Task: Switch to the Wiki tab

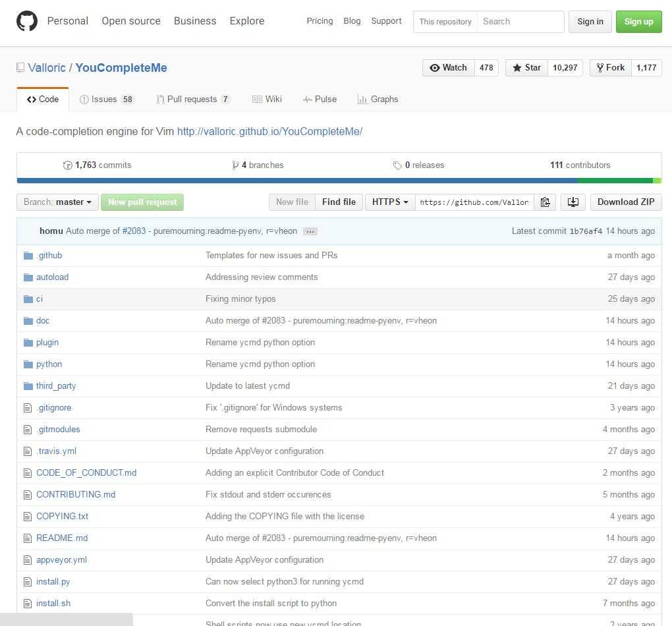Action: click(x=267, y=100)
